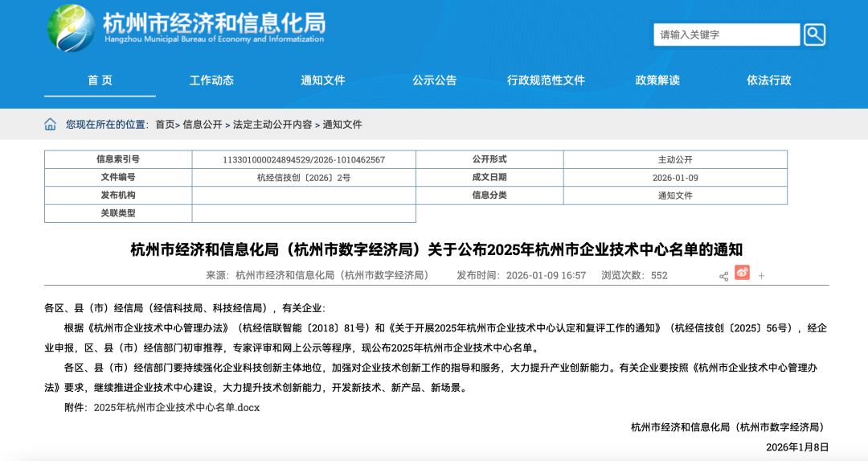Go to 通知文件 in the navigation bar

coord(323,80)
